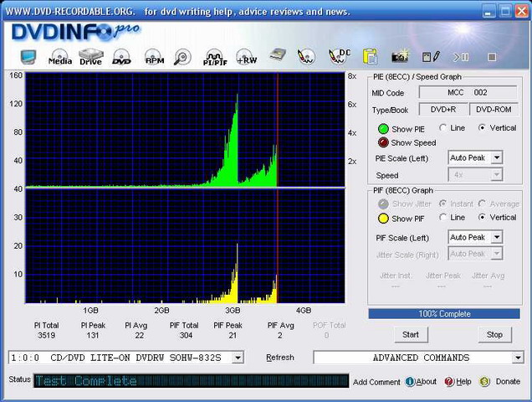Click the Refresh button

[280, 358]
